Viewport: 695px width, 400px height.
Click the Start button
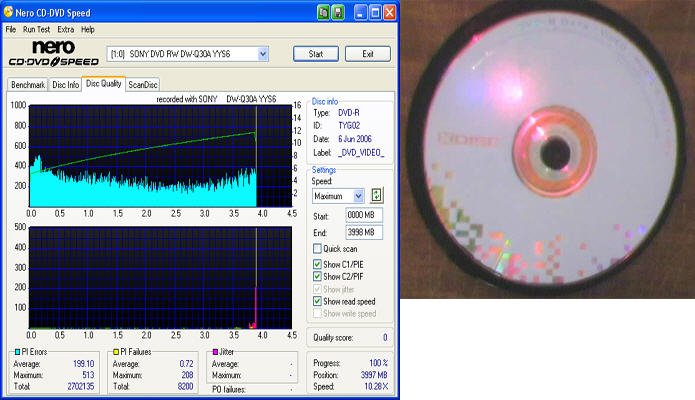pos(316,54)
